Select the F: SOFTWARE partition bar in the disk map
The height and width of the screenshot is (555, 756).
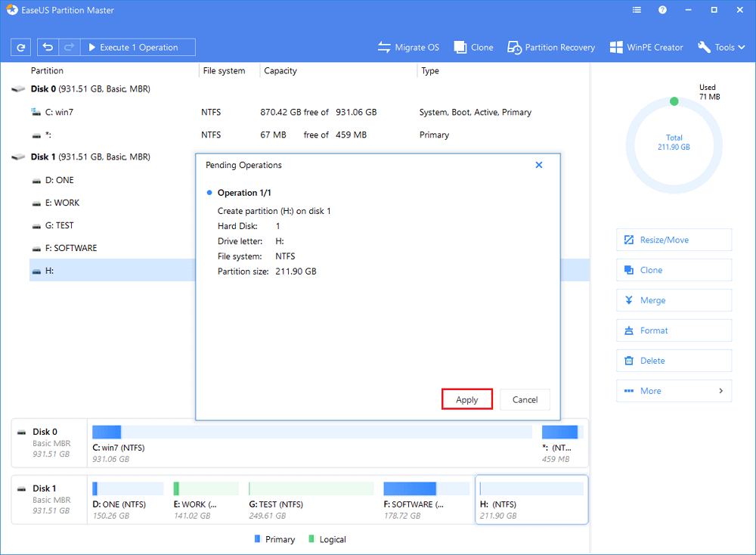pyautogui.click(x=426, y=499)
